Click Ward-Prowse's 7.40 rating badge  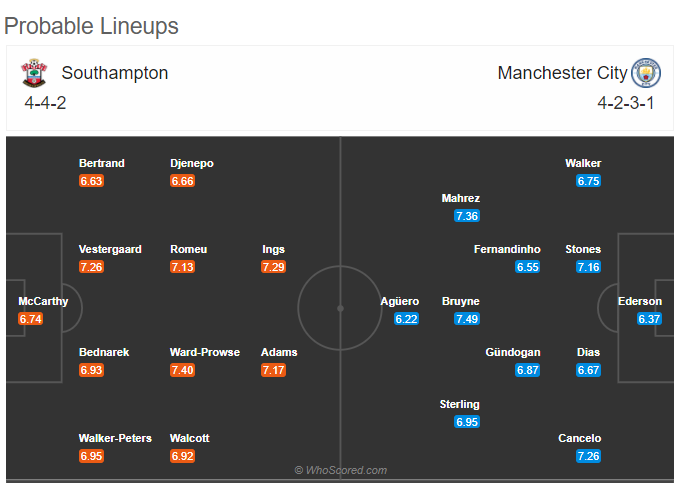(182, 370)
